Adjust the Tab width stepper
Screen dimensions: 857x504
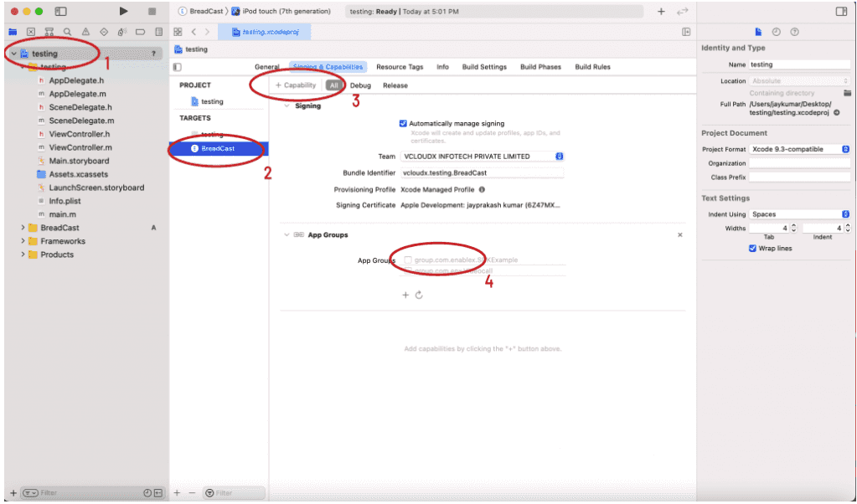(x=793, y=229)
